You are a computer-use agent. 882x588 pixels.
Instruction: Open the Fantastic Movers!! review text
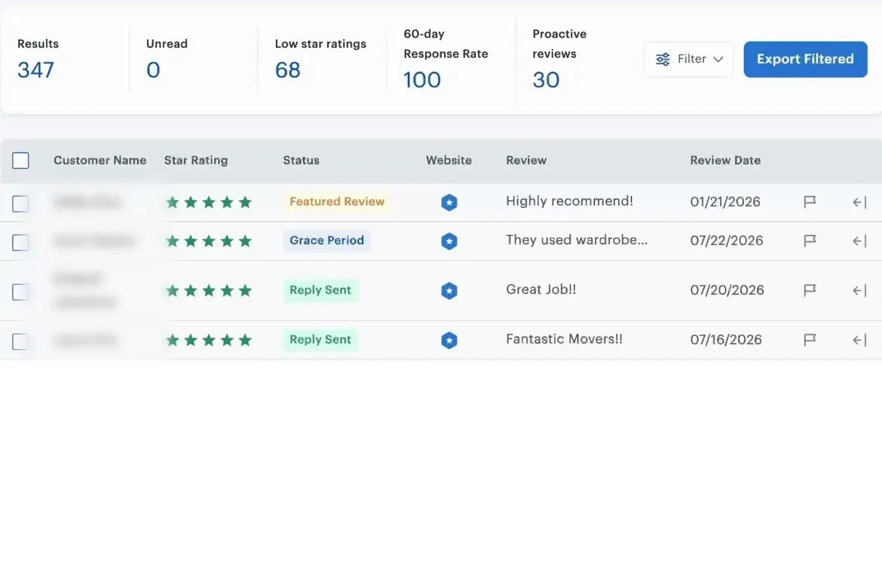[564, 338]
